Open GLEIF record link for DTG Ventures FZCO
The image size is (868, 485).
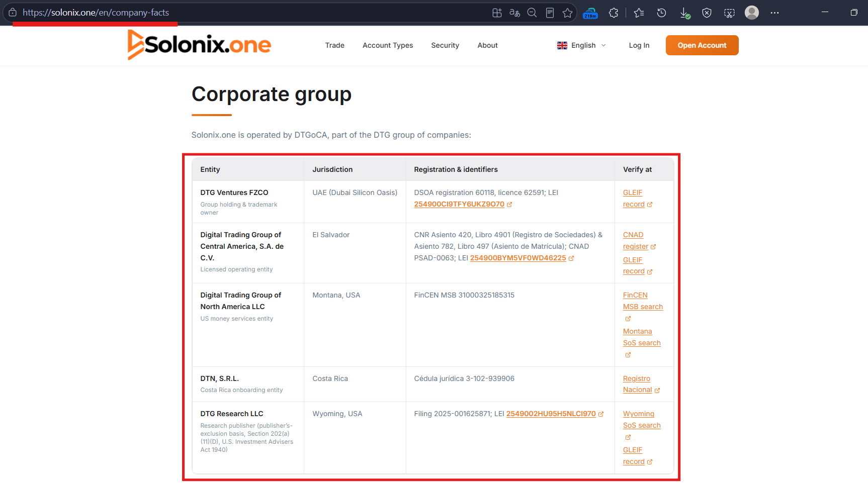[x=634, y=199]
